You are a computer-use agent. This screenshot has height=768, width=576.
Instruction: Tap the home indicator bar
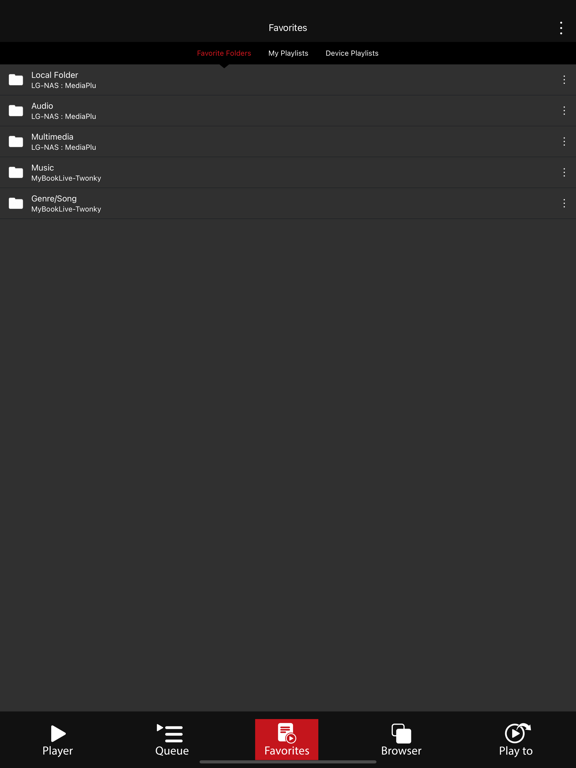pos(288,762)
